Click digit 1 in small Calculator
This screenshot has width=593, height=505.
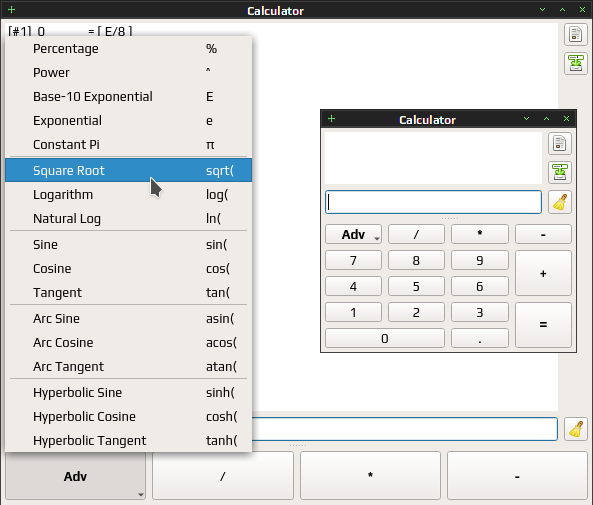click(353, 312)
